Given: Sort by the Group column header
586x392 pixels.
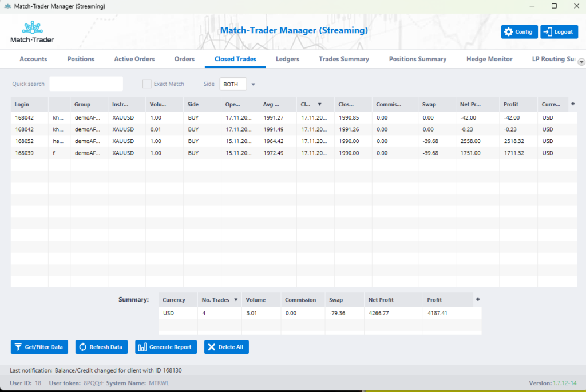Looking at the screenshot, I should (89, 104).
